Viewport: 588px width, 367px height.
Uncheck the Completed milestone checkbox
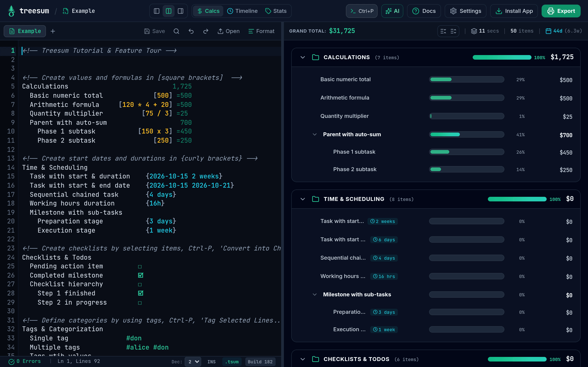pos(140,275)
